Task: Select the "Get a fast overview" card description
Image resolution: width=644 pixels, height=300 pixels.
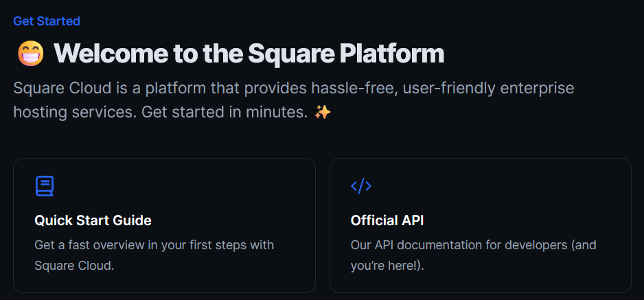Action: click(x=154, y=244)
